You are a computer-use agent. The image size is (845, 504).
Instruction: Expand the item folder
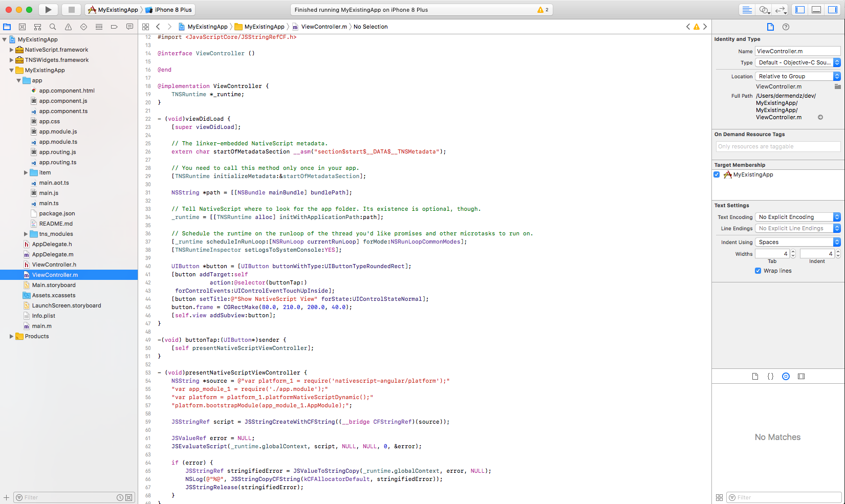[26, 172]
